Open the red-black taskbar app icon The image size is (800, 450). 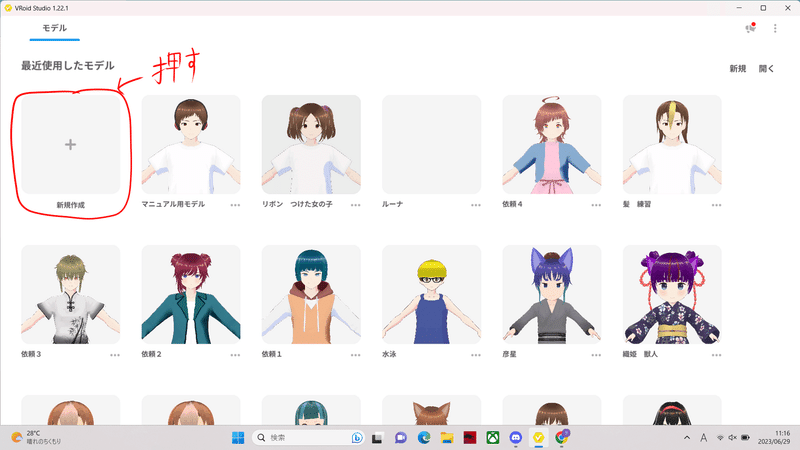470,438
